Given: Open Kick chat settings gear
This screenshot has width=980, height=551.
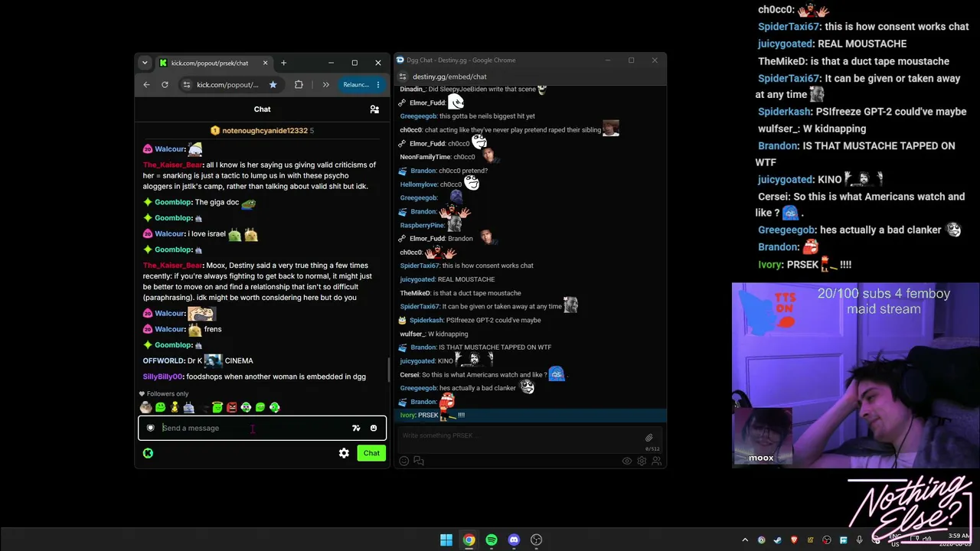Looking at the screenshot, I should coord(344,453).
